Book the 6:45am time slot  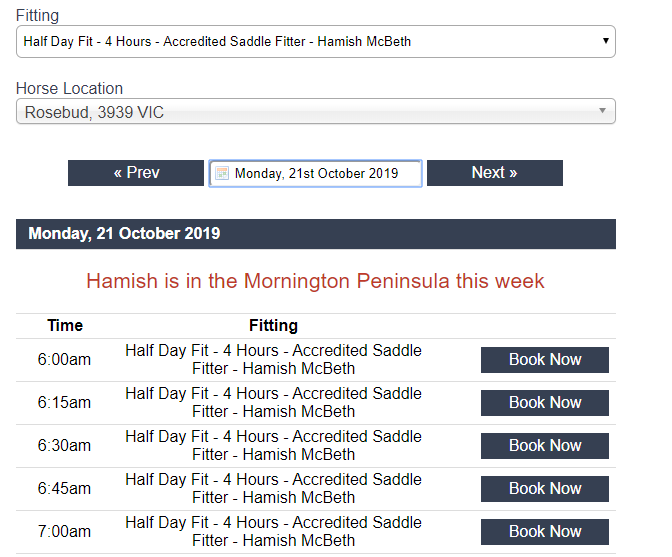pos(545,489)
